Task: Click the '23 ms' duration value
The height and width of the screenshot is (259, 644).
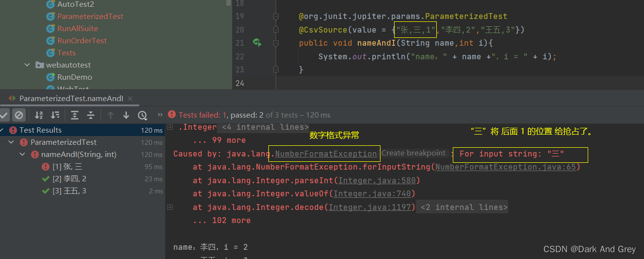Action: coord(154,179)
